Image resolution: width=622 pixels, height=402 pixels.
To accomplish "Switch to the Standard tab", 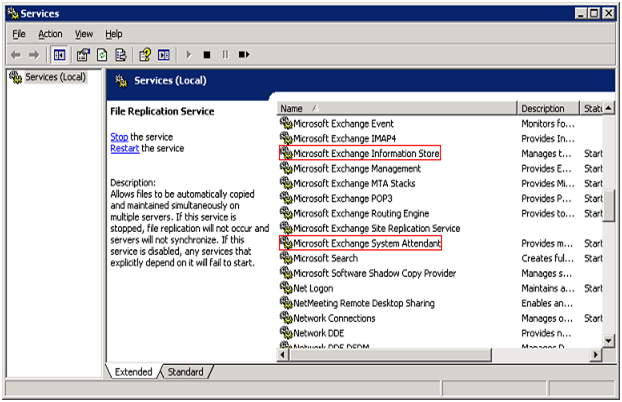I will pos(185,372).
